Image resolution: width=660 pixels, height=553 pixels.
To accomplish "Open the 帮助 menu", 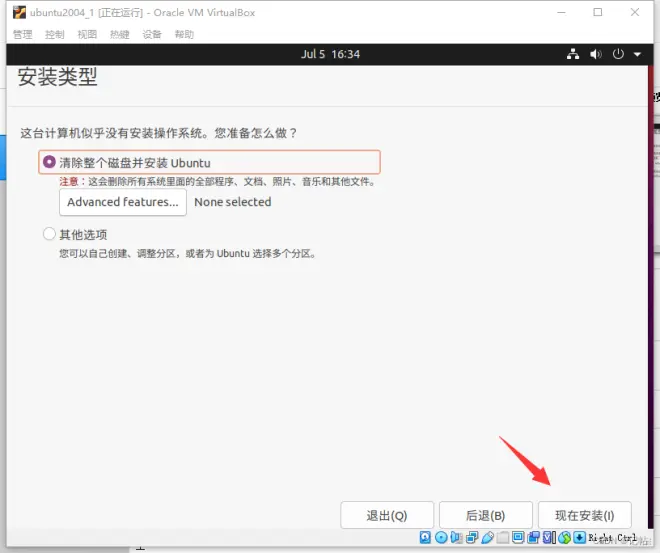I will (x=184, y=34).
